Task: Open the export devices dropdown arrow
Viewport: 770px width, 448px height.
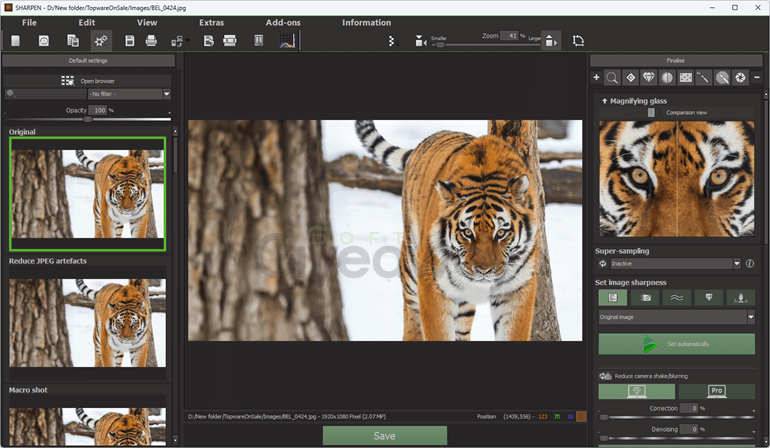Action: (x=188, y=41)
